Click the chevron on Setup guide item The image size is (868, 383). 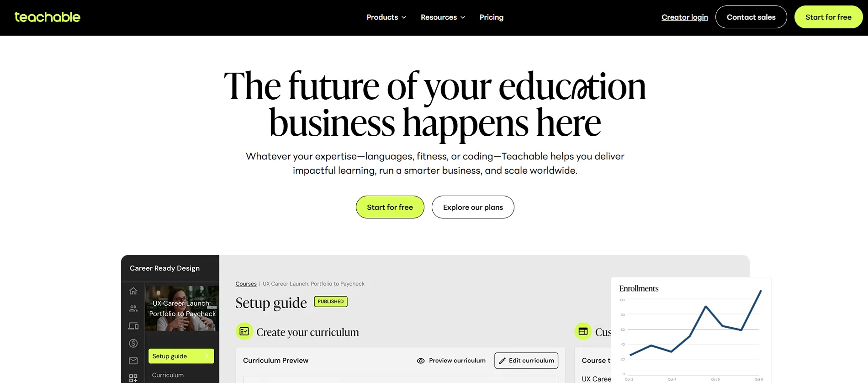tap(207, 356)
